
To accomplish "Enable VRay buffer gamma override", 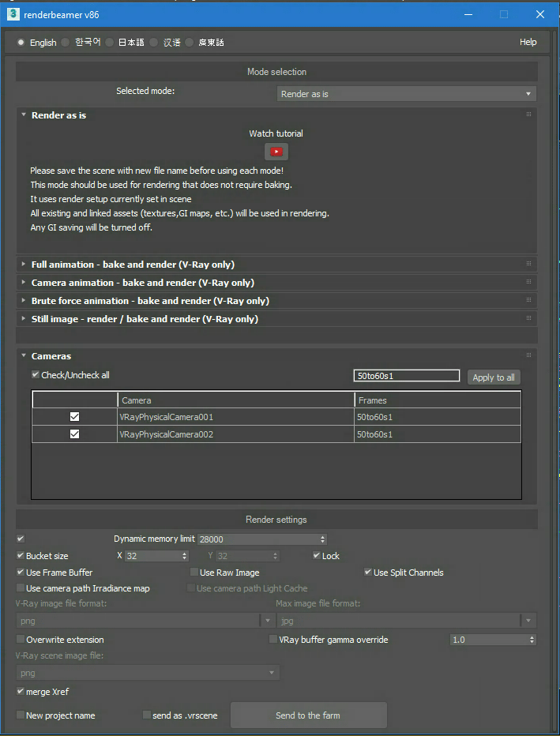I will (x=329, y=640).
